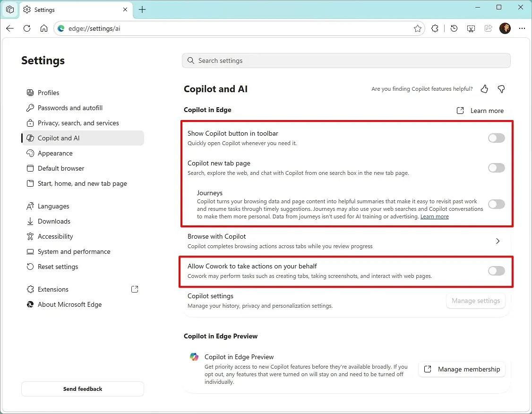
Task: Click the thumbs down feedback icon
Action: click(x=501, y=89)
